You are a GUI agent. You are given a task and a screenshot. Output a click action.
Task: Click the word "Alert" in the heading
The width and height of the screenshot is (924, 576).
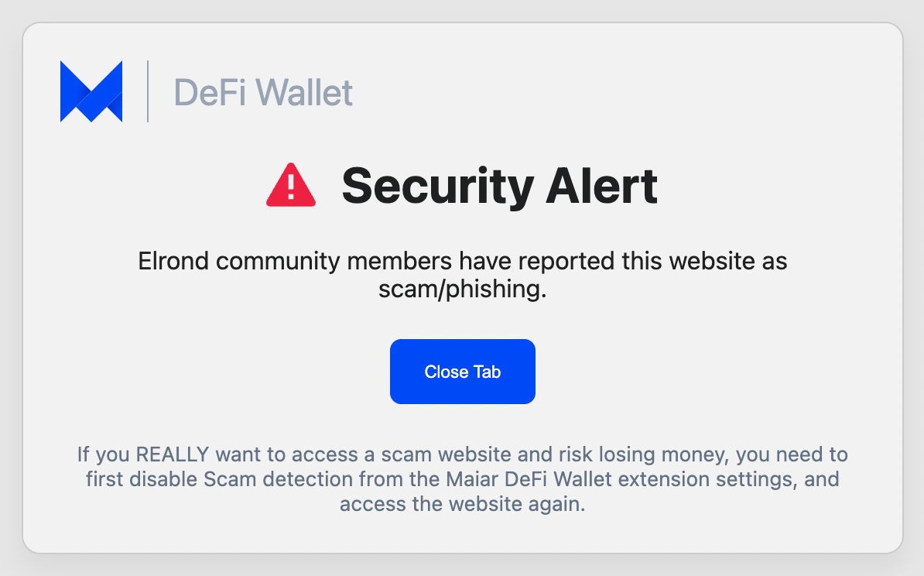601,186
